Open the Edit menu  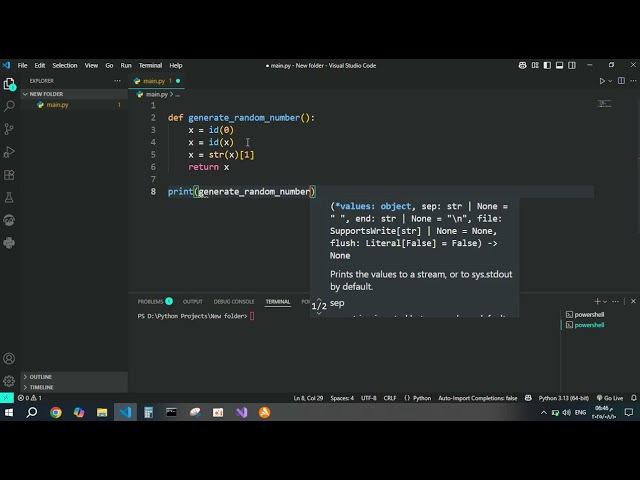[x=40, y=65]
